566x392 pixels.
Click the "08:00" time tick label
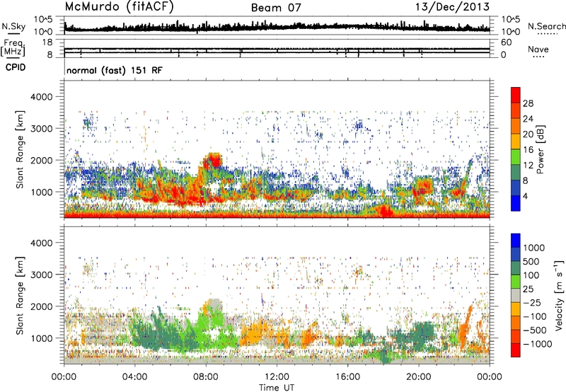206,377
